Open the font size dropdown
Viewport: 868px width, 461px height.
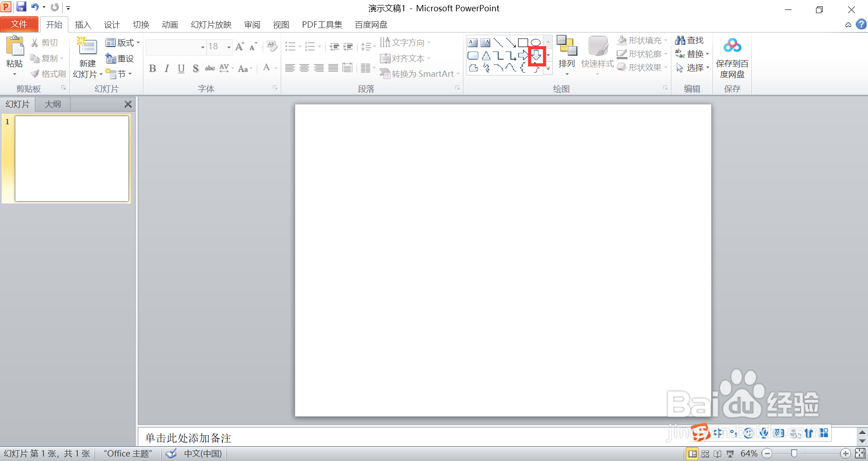pos(229,47)
